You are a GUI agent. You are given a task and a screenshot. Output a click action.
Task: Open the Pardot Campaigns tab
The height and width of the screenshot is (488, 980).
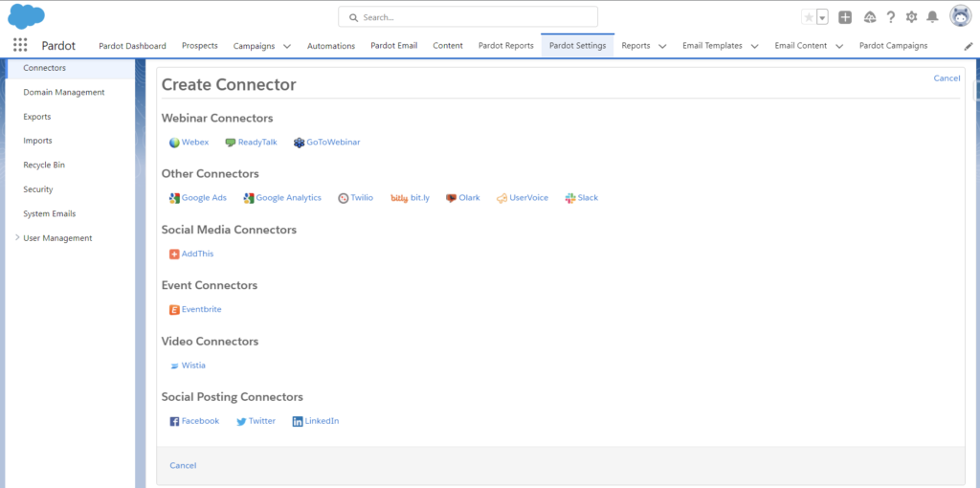(893, 46)
